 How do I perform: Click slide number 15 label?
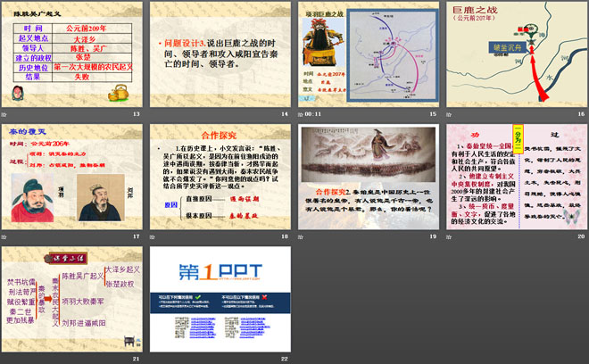point(433,114)
